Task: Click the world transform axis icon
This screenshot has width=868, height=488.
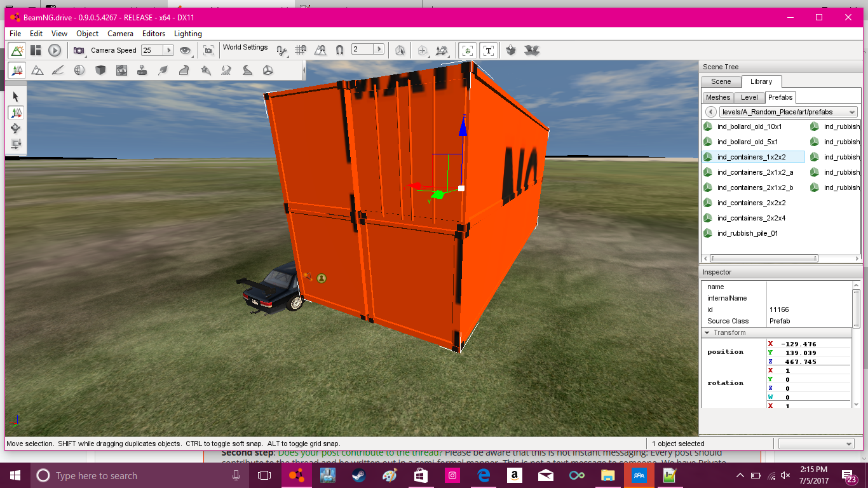Action: 442,50
